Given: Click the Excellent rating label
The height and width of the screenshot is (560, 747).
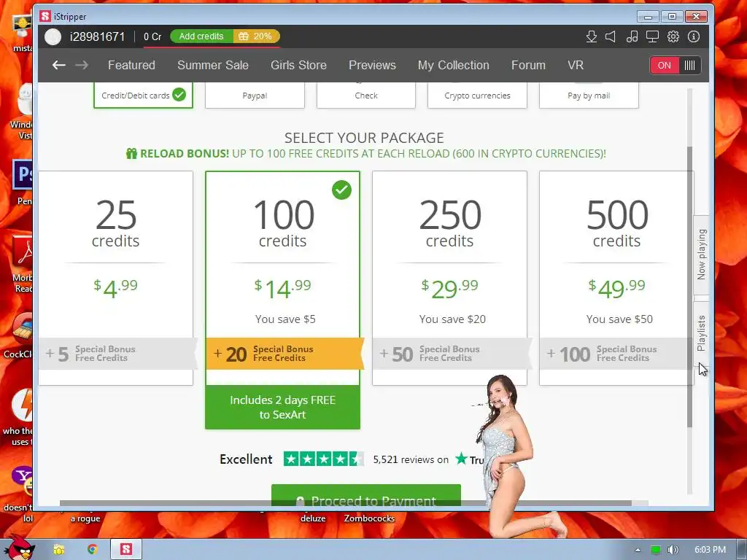Looking at the screenshot, I should (x=246, y=459).
